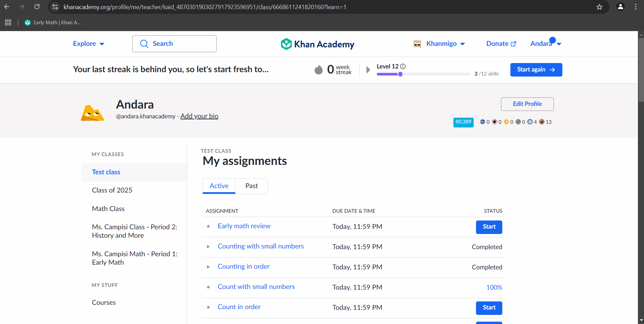Click Andara's yellow avatar image
The image size is (644, 324).
[x=93, y=112]
